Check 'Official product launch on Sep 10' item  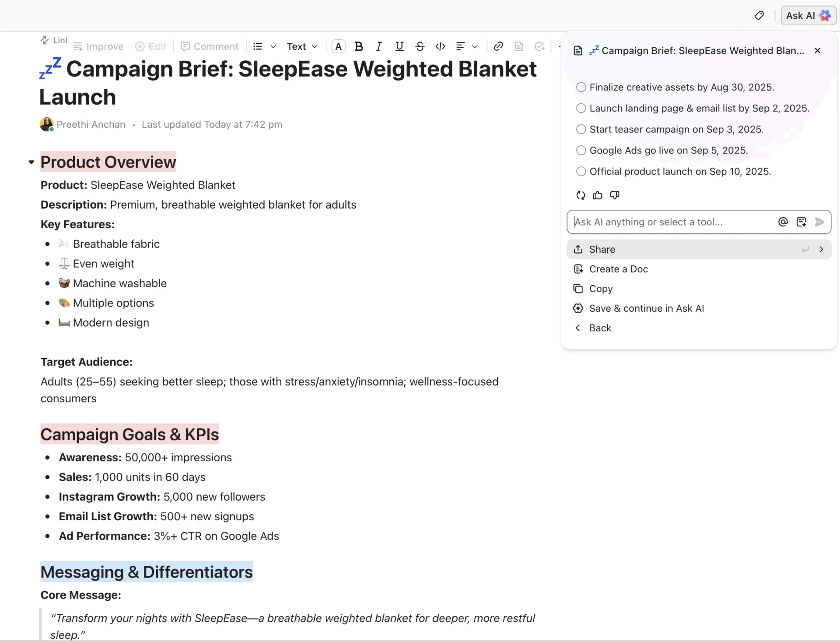(x=581, y=171)
